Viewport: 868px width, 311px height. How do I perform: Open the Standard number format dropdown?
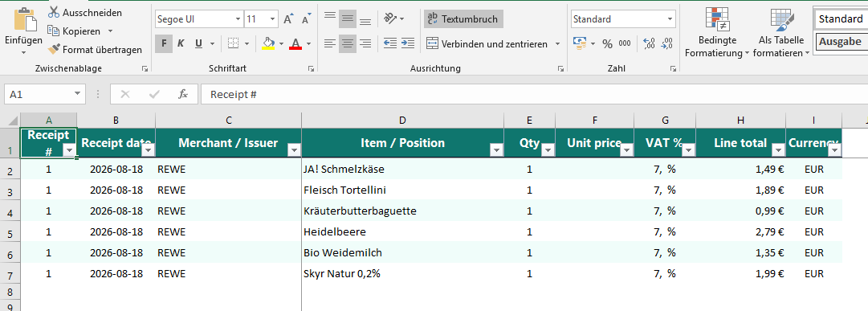(x=670, y=18)
